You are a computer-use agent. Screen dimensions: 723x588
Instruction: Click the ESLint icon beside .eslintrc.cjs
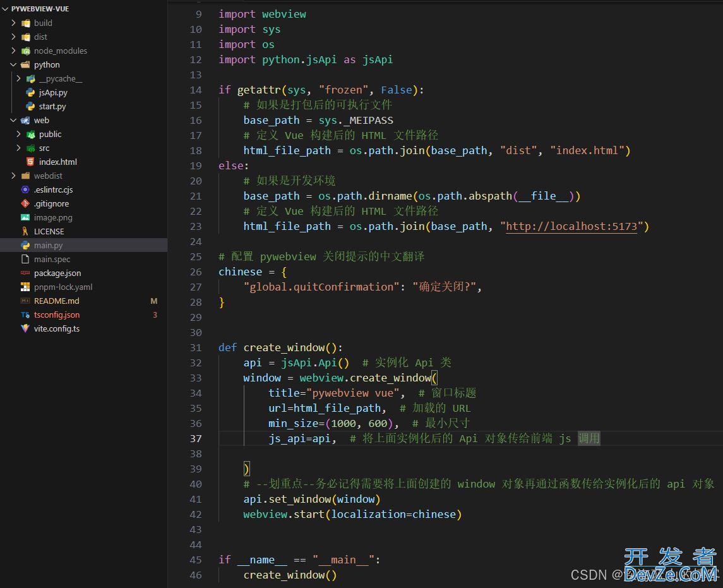(25, 189)
